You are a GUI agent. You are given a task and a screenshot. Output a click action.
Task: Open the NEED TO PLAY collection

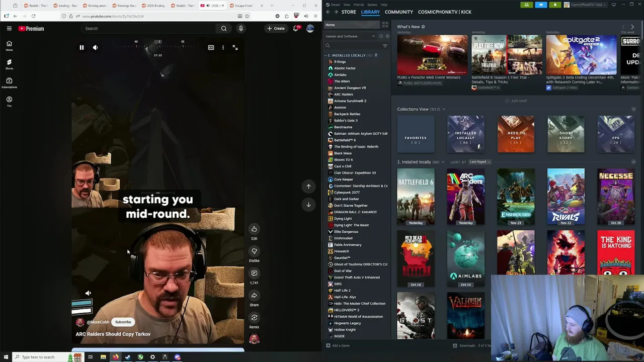[x=516, y=134]
